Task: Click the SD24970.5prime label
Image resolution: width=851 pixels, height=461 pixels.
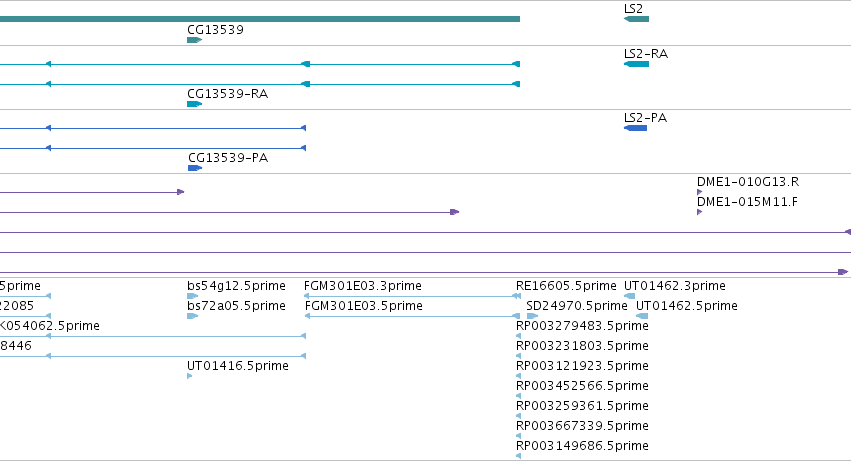Action: (x=577, y=306)
